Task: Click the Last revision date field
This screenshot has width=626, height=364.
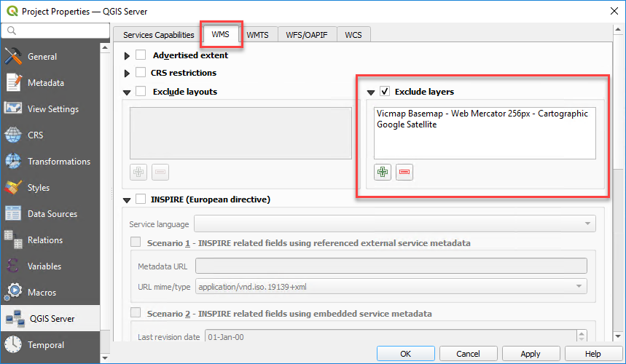Action: (391, 337)
